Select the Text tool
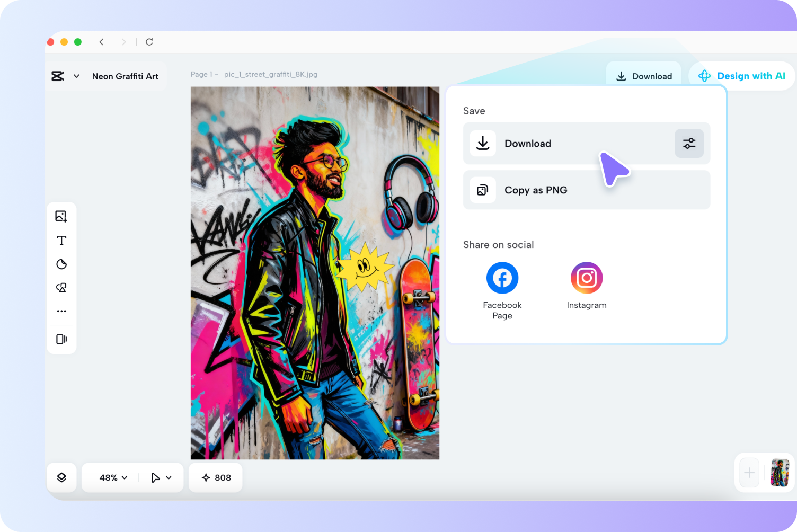Screen dimensions: 797x532 pos(61,240)
